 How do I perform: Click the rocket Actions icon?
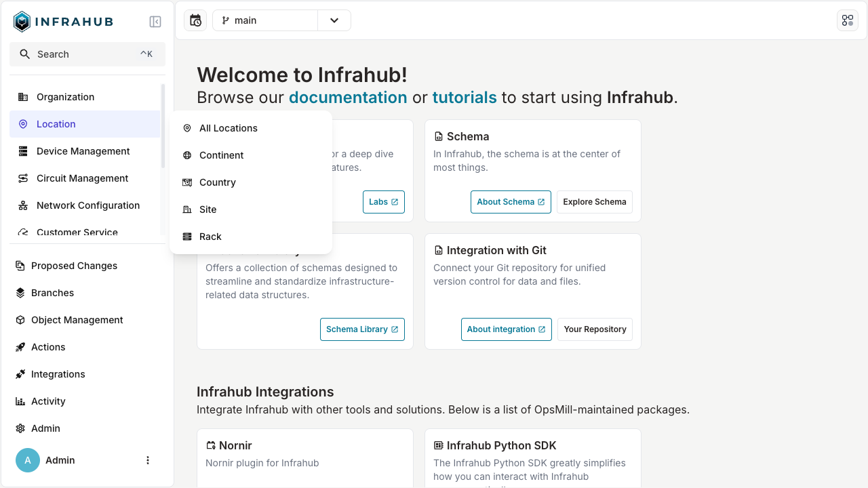[x=20, y=347]
